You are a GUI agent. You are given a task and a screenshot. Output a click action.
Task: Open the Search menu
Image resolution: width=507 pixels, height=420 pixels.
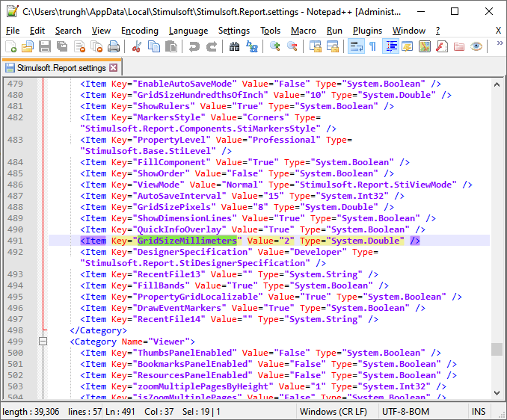[x=68, y=31]
